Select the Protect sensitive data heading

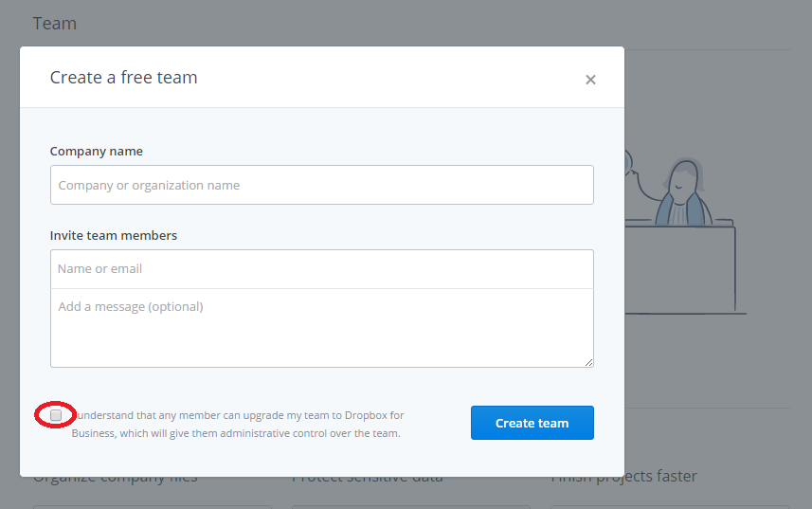[367, 479]
